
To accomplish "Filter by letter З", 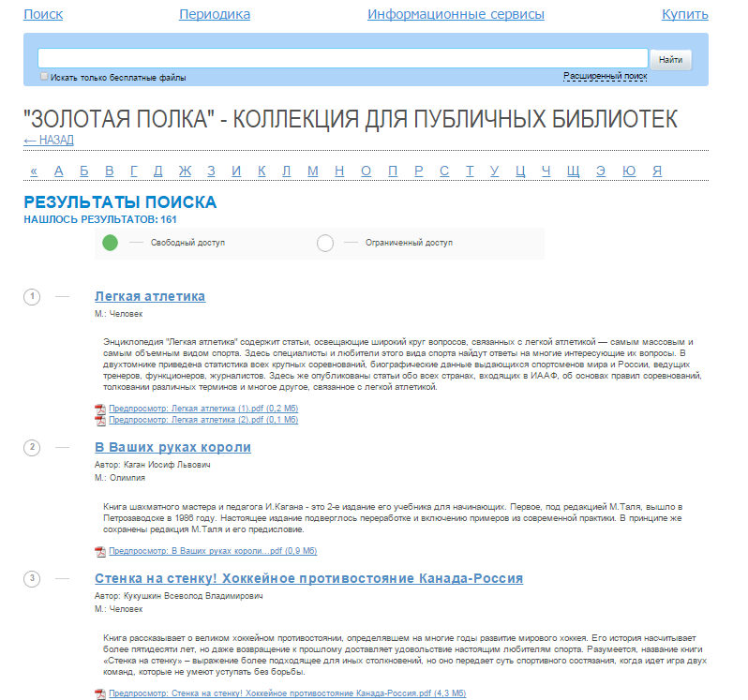I will [211, 171].
